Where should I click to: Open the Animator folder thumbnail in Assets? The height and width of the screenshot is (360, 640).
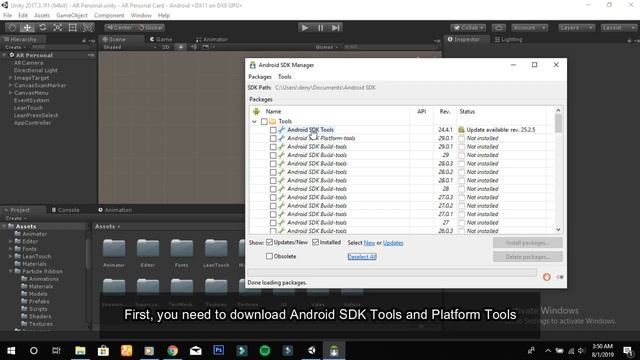coord(114,248)
